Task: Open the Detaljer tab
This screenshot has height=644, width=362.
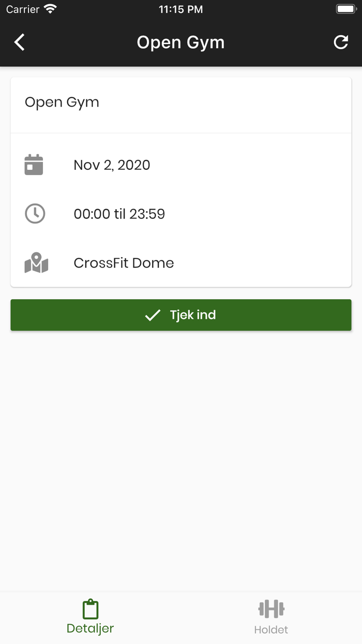Action: click(89, 616)
